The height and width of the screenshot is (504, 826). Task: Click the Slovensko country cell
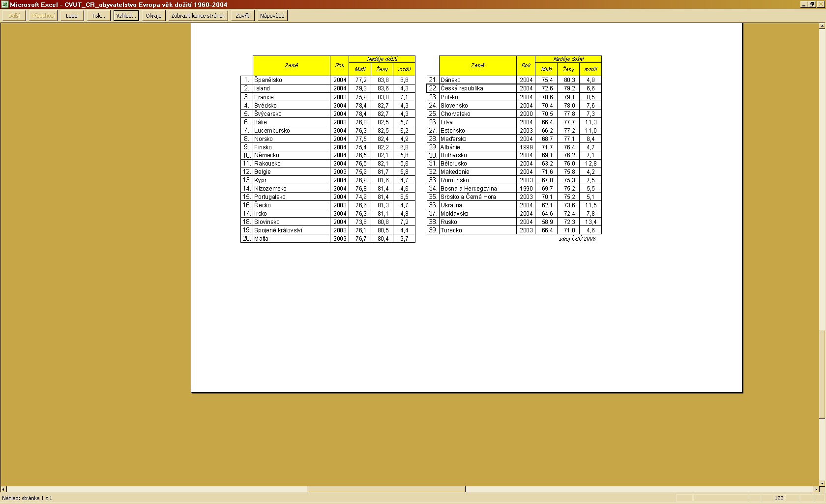[x=478, y=106]
